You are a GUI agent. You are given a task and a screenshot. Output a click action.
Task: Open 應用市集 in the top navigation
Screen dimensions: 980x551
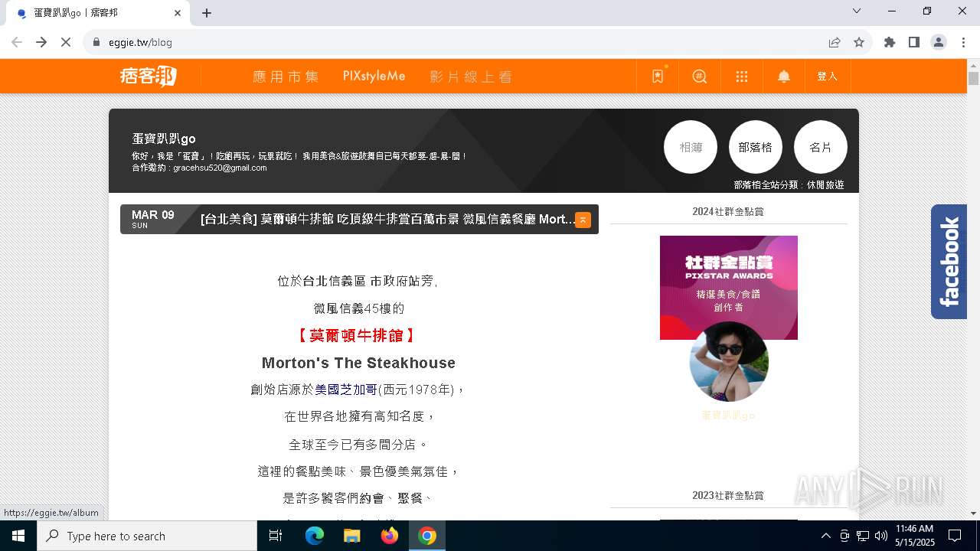click(286, 77)
